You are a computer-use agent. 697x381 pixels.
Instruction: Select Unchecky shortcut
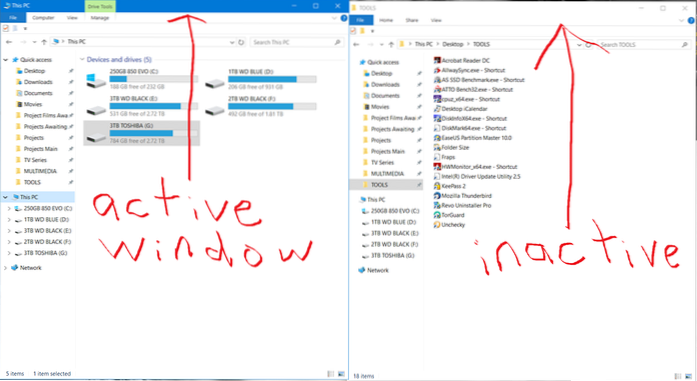point(449,225)
